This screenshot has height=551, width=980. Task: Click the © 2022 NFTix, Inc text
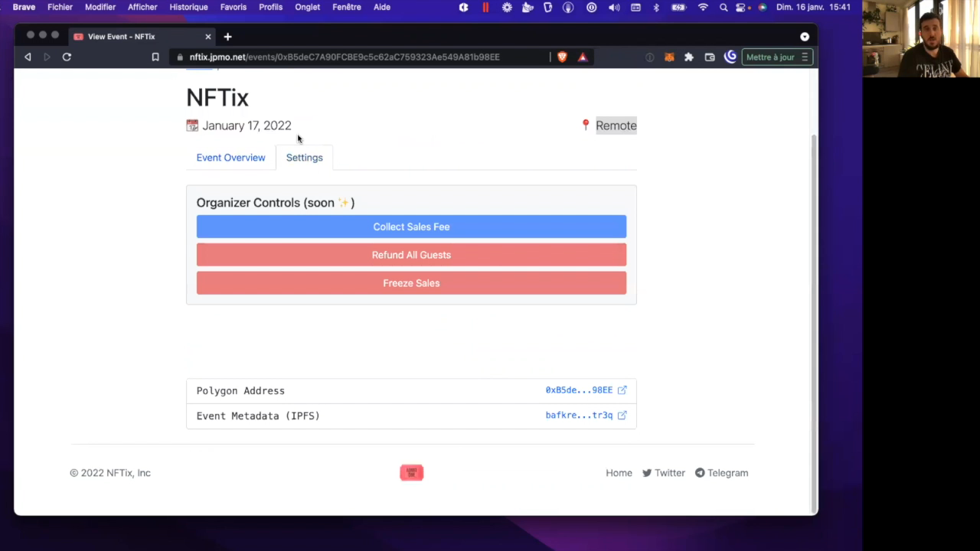tap(110, 473)
